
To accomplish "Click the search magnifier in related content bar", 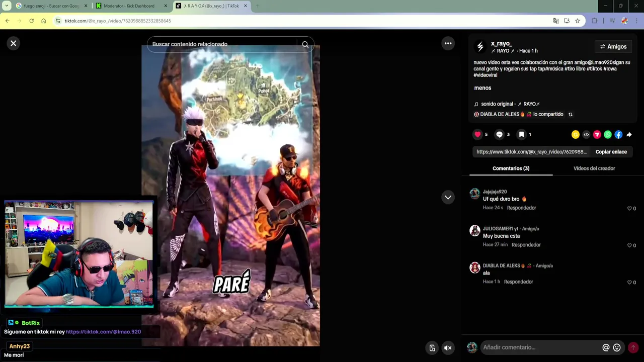I will (x=305, y=44).
